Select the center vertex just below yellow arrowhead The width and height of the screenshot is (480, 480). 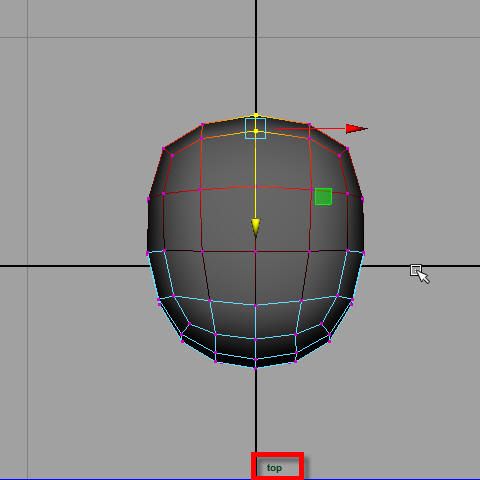(256, 252)
